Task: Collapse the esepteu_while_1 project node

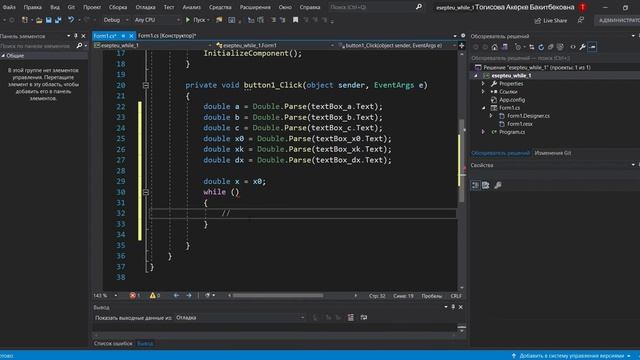Action: click(x=476, y=76)
